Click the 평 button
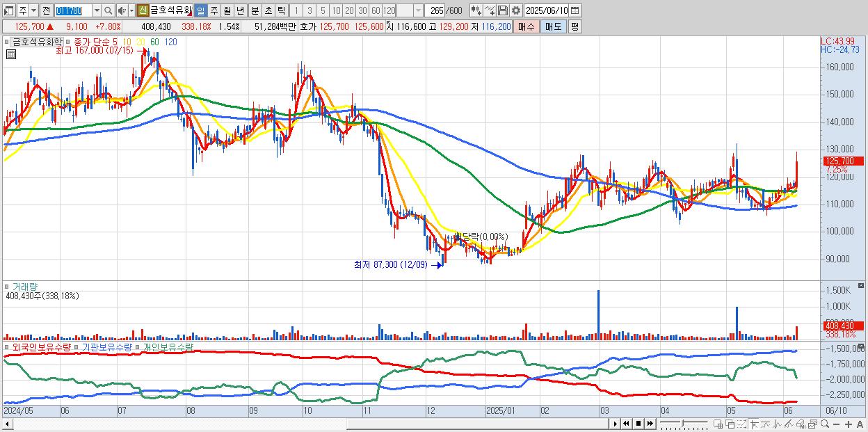 (574, 26)
